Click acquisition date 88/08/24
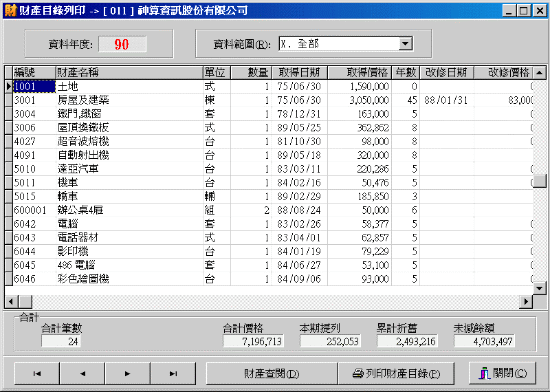Viewport: 550px width, 392px height. pyautogui.click(x=299, y=210)
